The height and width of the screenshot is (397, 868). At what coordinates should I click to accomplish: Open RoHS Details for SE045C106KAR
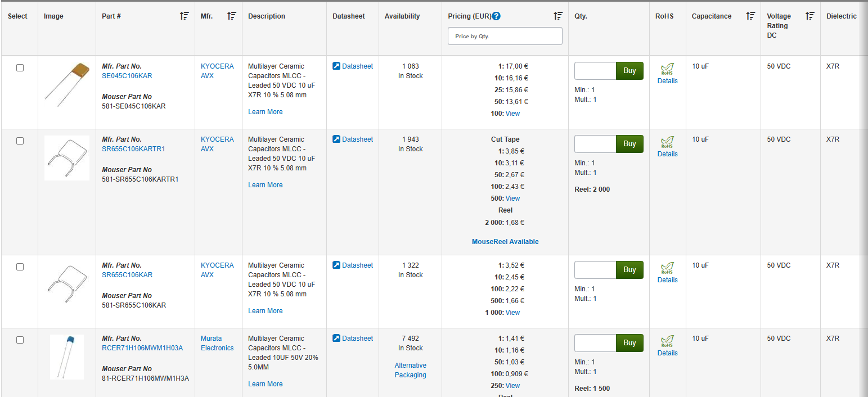(667, 81)
